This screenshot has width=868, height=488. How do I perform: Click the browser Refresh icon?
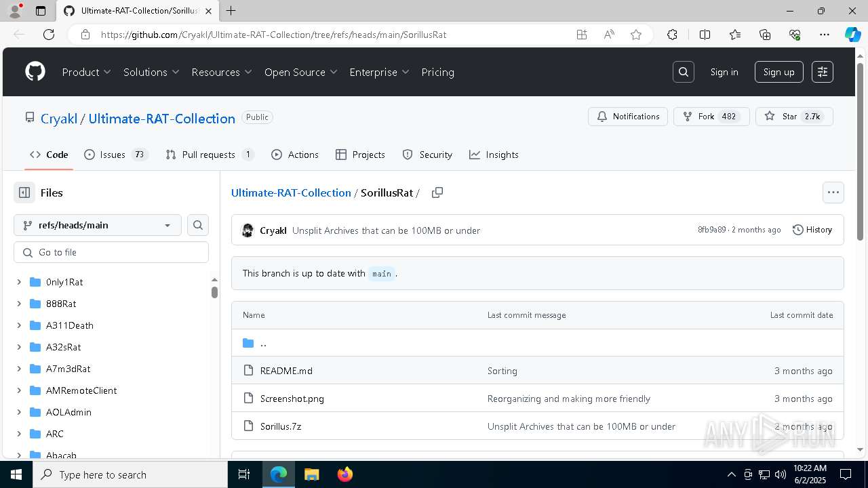point(49,35)
